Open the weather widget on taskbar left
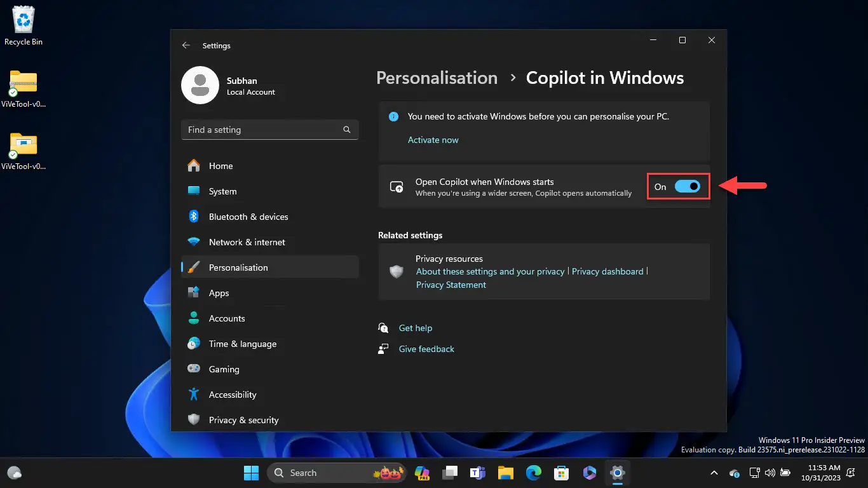Image resolution: width=868 pixels, height=488 pixels. coord(15,473)
